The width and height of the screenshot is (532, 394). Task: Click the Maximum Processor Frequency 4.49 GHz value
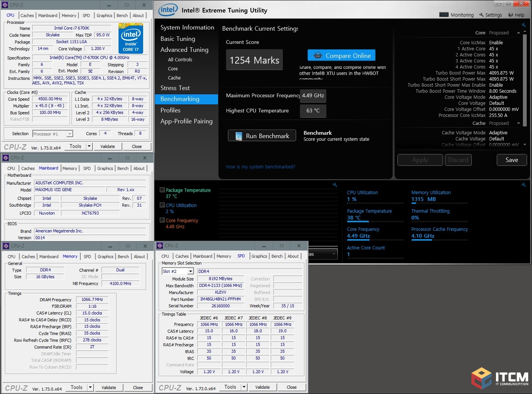313,95
